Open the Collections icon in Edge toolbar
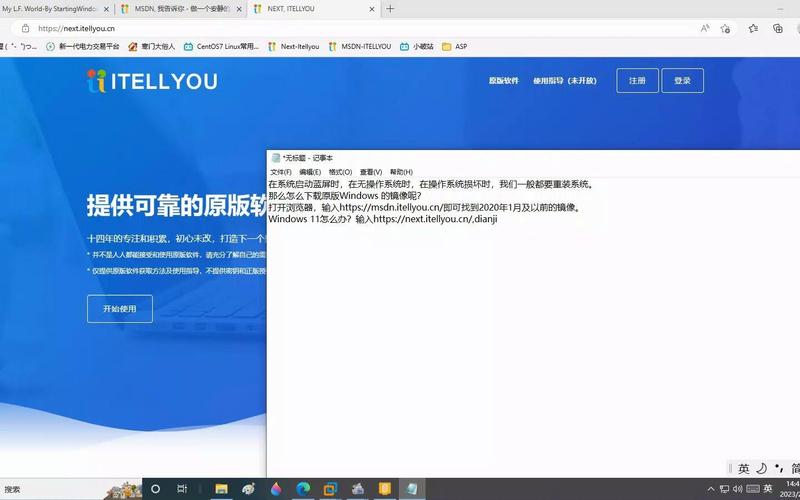The height and width of the screenshot is (500, 800). click(778, 29)
